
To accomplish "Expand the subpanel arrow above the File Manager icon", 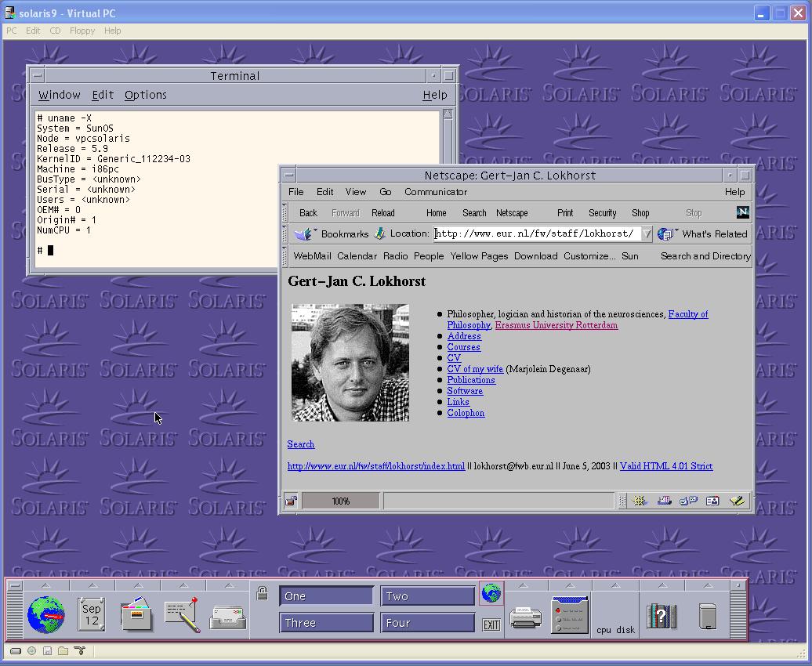I will (x=138, y=585).
